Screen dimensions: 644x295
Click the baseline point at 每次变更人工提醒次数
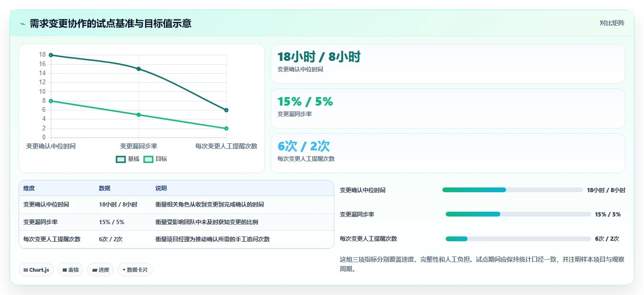pyautogui.click(x=226, y=110)
